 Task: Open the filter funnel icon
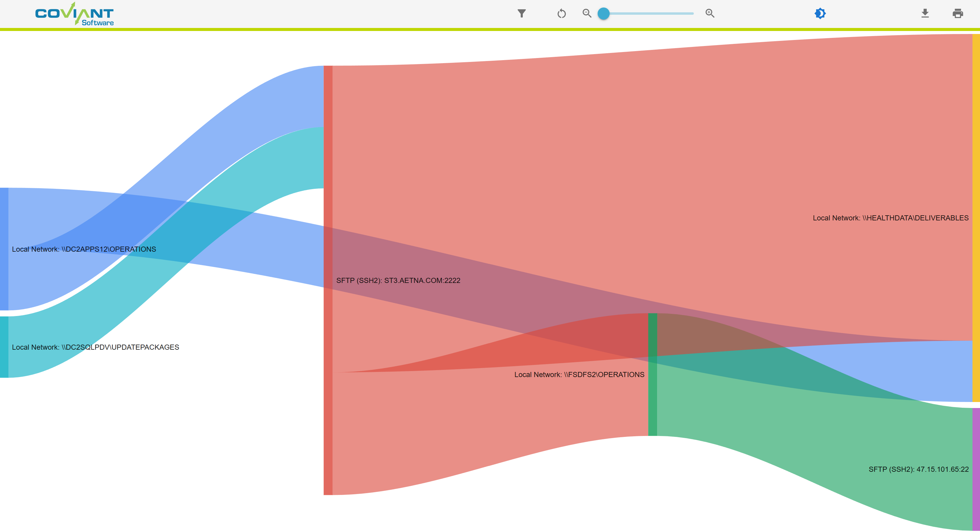point(522,14)
